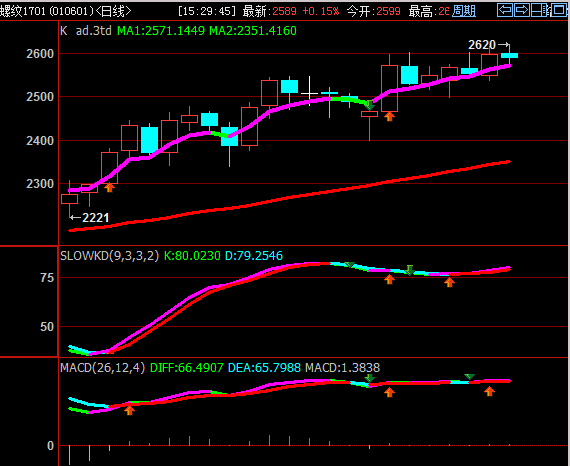Click the first candlestick marked 2221
The image size is (570, 466).
(x=69, y=199)
